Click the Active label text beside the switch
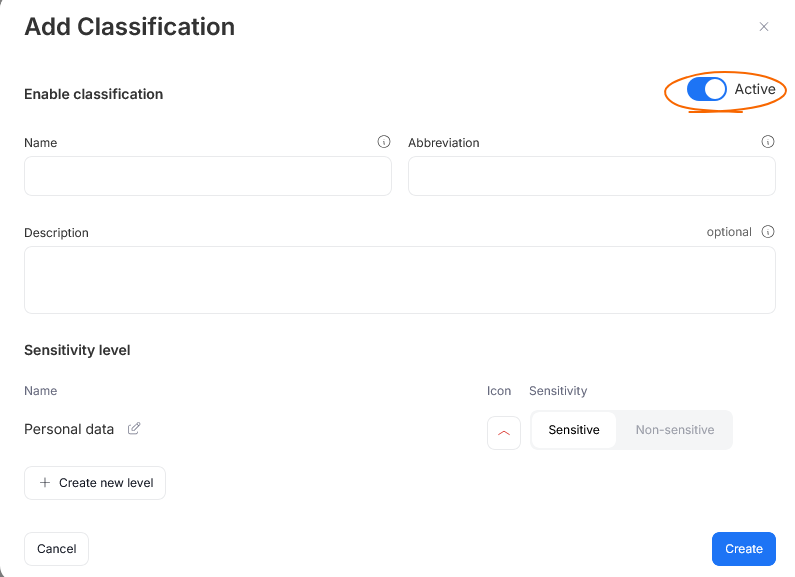The width and height of the screenshot is (795, 577). tap(755, 90)
